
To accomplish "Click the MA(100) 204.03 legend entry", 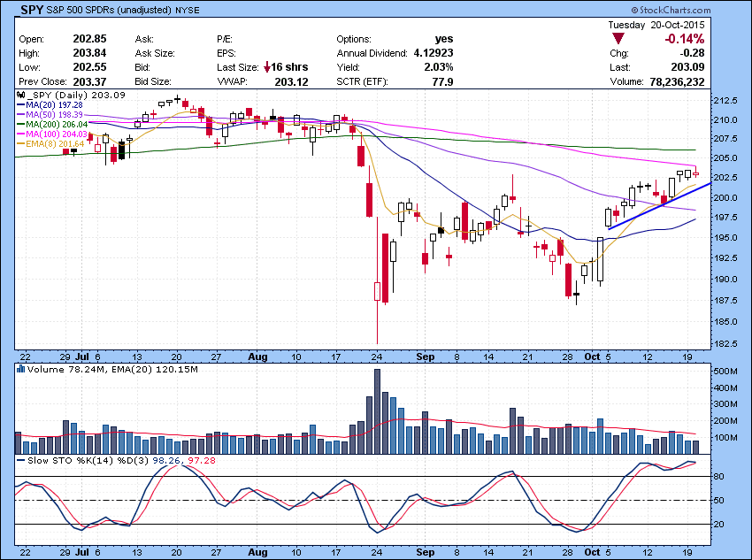I will [58, 134].
